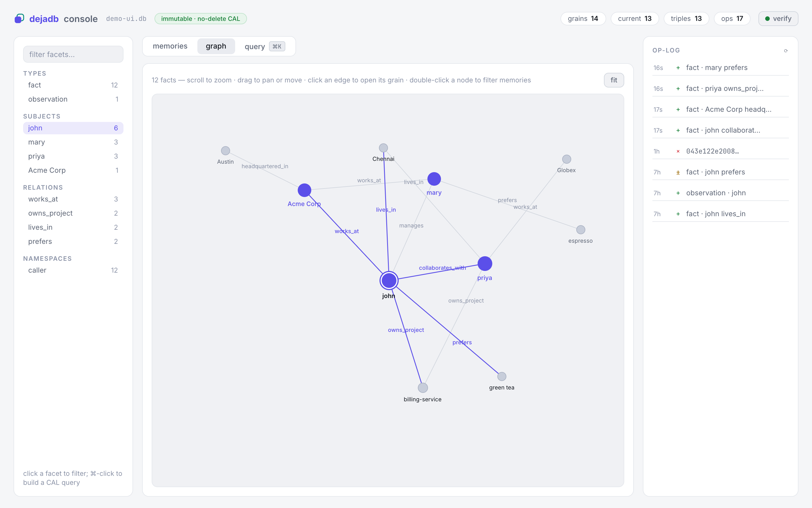Filter by subject Acme Corp
Viewport: 812px width, 508px height.
73,170
